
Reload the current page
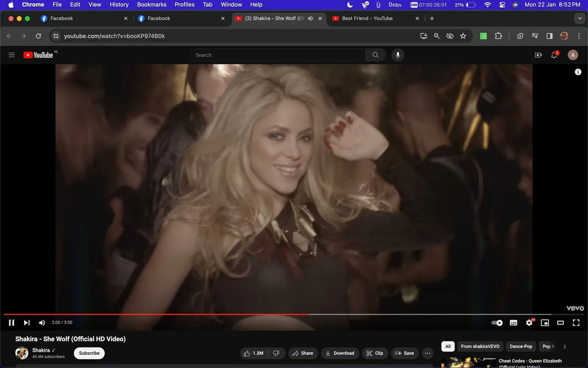(x=38, y=36)
